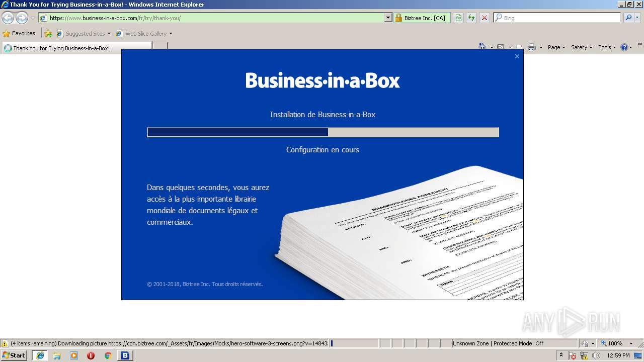The width and height of the screenshot is (644, 362).
Task: Click the Read Mail envelope icon
Action: 520,47
